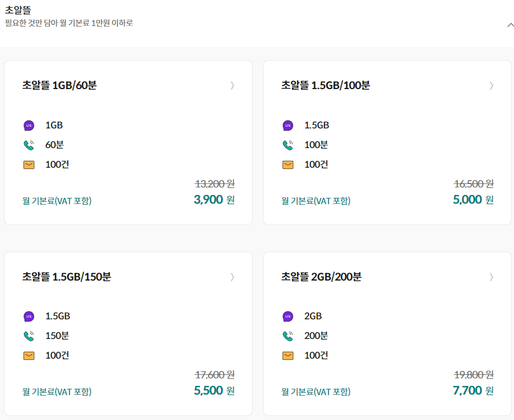The width and height of the screenshot is (514, 420).
Task: Click the 7,700 원 discounted price
Action: [473, 390]
